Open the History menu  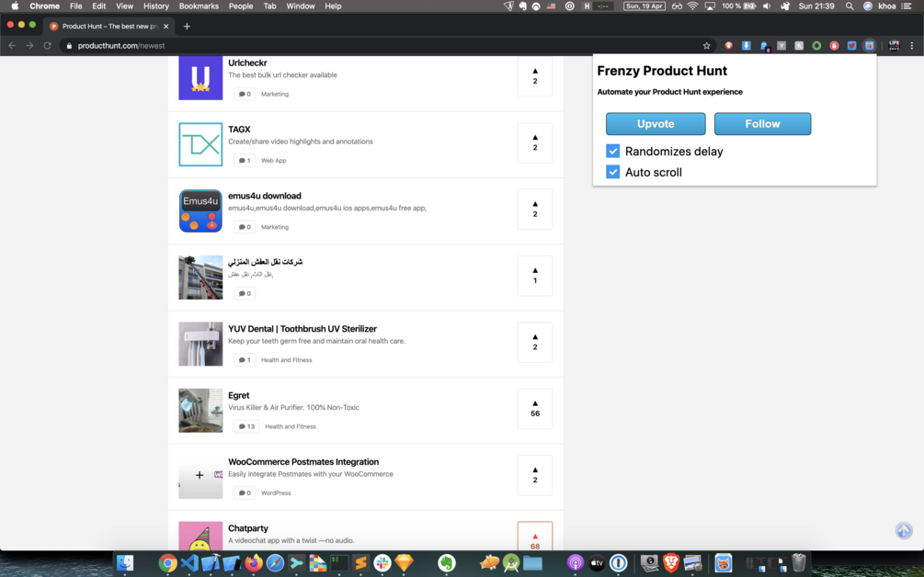156,6
